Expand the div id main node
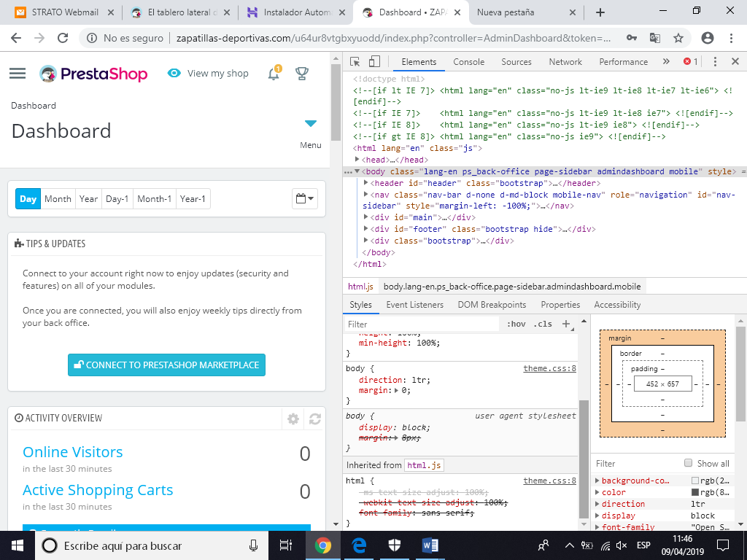The width and height of the screenshot is (747, 560). [x=366, y=217]
